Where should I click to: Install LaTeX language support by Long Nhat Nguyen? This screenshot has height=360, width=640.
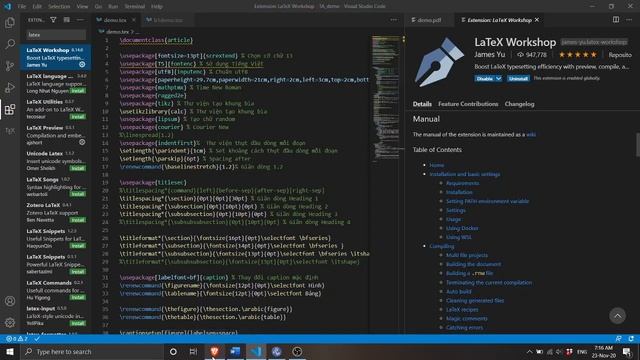click(78, 91)
